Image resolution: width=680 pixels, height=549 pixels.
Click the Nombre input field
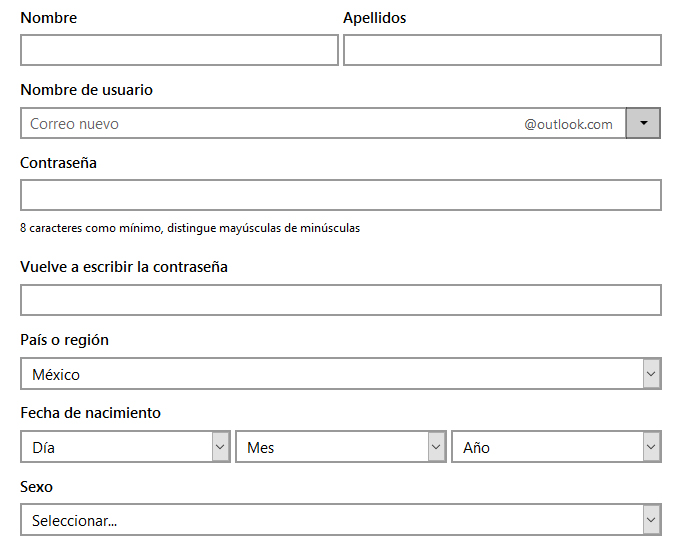[x=179, y=50]
